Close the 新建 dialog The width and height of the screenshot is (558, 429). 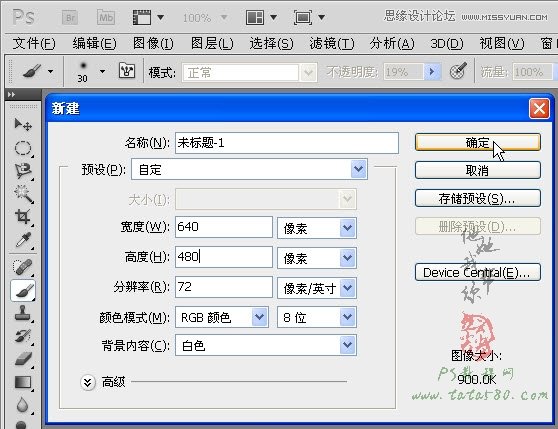(x=539, y=108)
